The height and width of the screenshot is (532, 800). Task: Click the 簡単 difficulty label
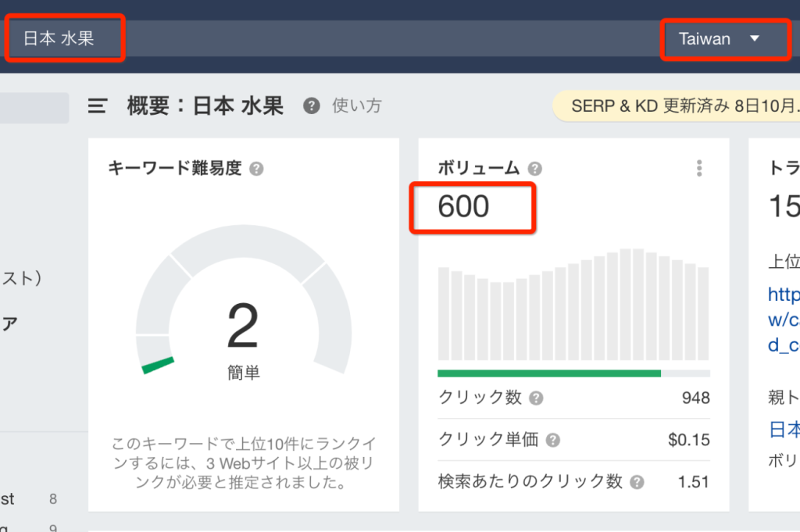pyautogui.click(x=244, y=373)
